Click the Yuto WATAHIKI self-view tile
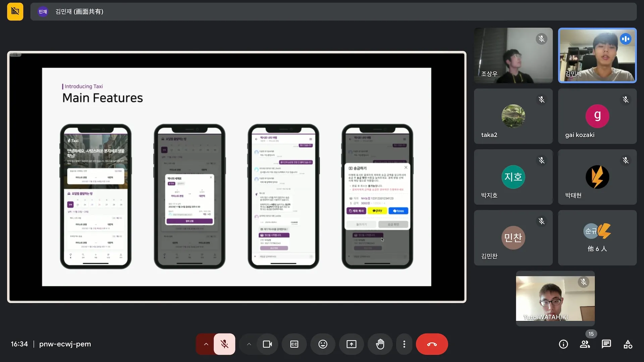The image size is (644, 362). point(555,298)
